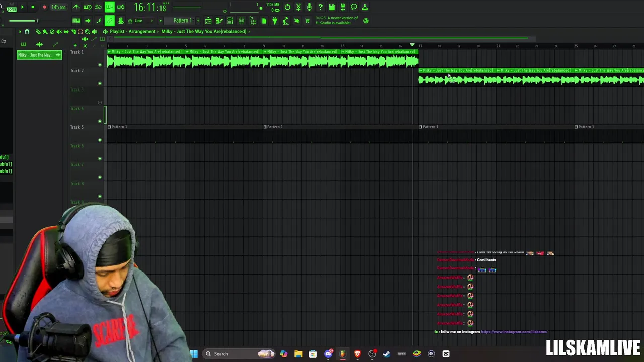Open the Pattern 1 selector dropdown
Viewport: 644px width, 362px height.
pos(180,21)
